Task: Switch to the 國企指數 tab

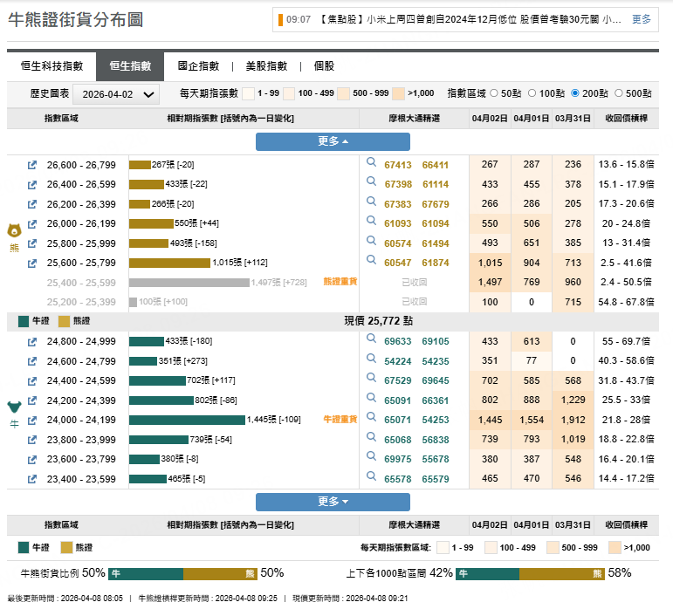Action: click(198, 66)
